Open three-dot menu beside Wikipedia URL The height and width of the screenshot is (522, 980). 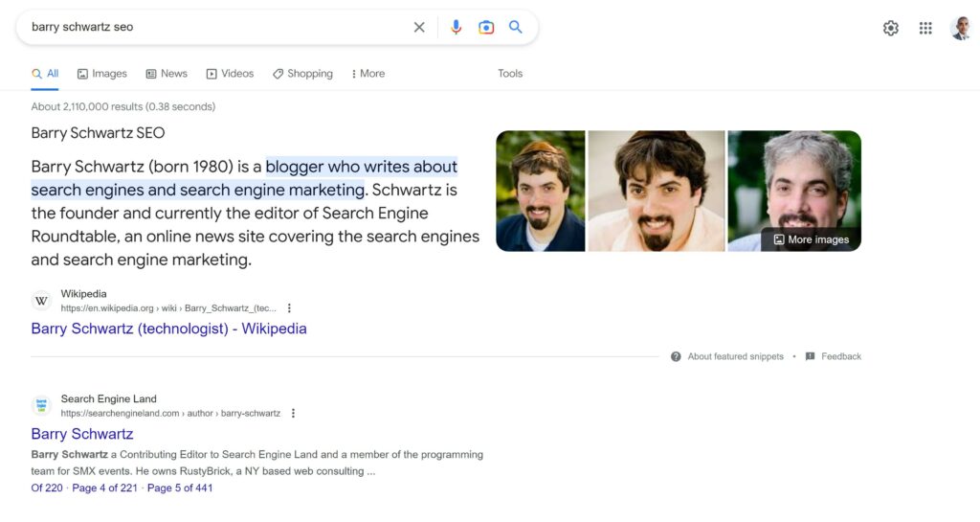(x=289, y=308)
